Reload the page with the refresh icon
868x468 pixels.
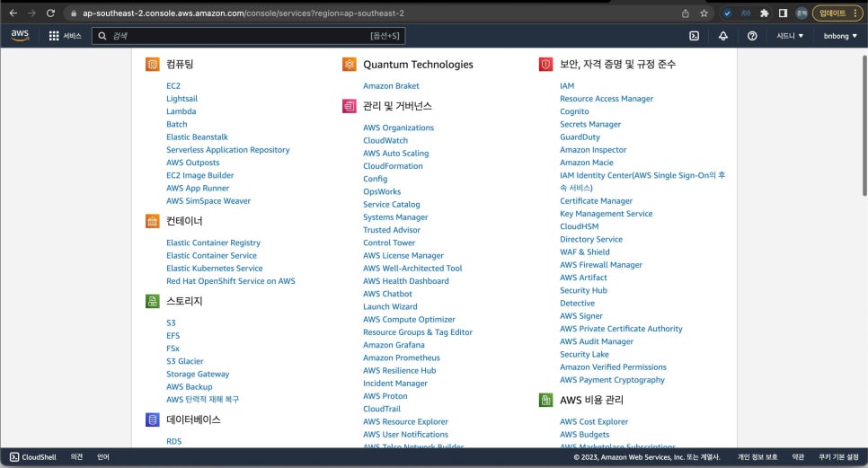(x=50, y=13)
